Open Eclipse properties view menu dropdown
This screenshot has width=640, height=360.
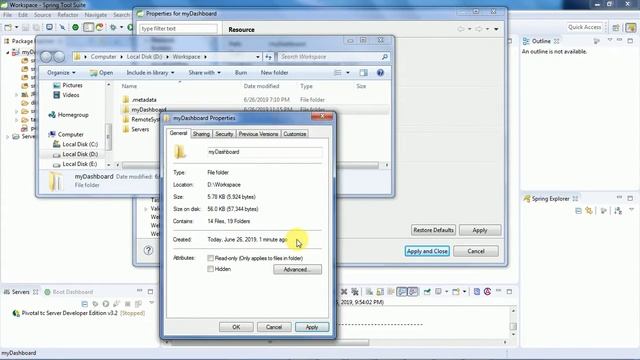(x=496, y=29)
